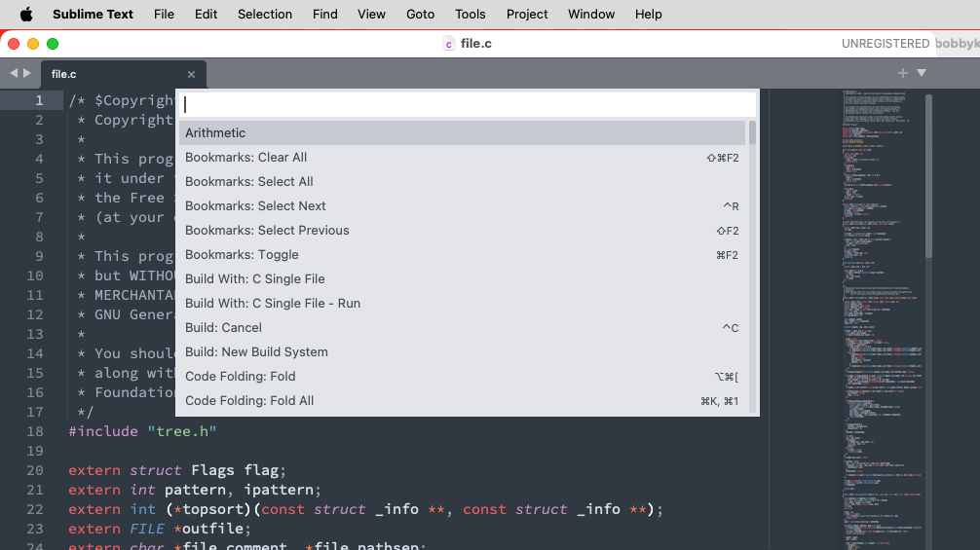This screenshot has height=550, width=980.
Task: Run Build With: C Single File
Action: pos(463,279)
